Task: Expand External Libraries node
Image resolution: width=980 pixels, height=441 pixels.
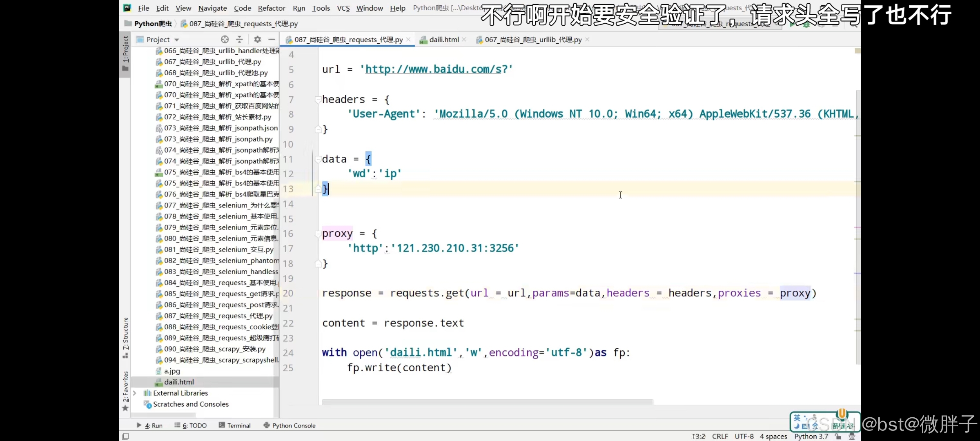Action: (x=134, y=393)
